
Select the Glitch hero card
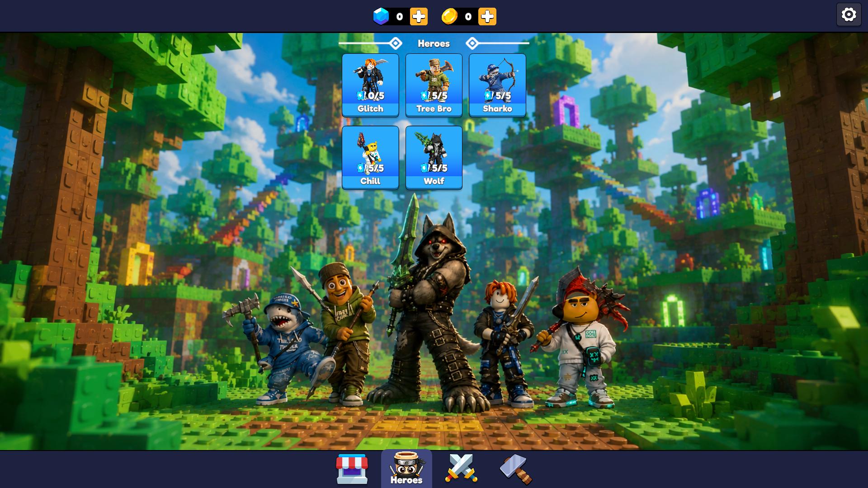pos(370,85)
